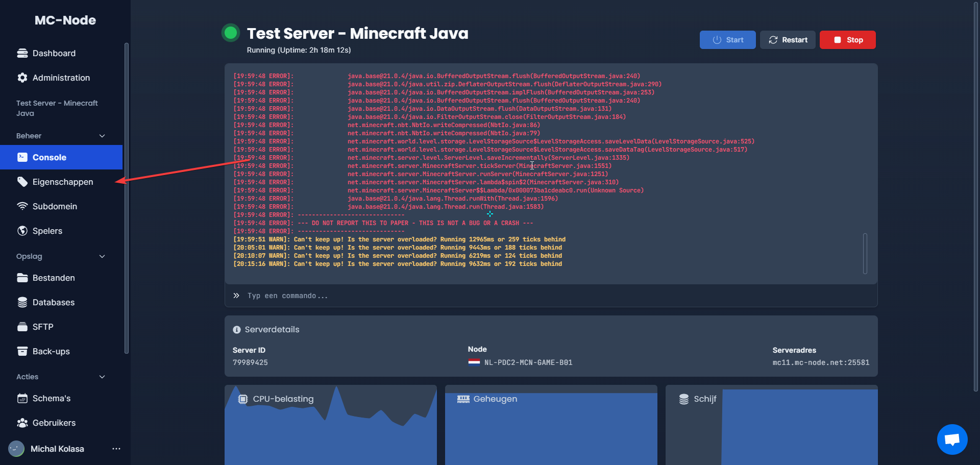Image resolution: width=980 pixels, height=465 pixels.
Task: Open Dashboard via its server icon
Action: (22, 53)
